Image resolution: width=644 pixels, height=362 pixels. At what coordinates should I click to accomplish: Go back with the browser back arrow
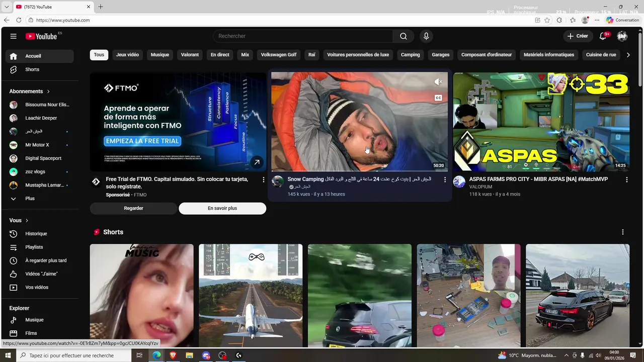tap(7, 20)
